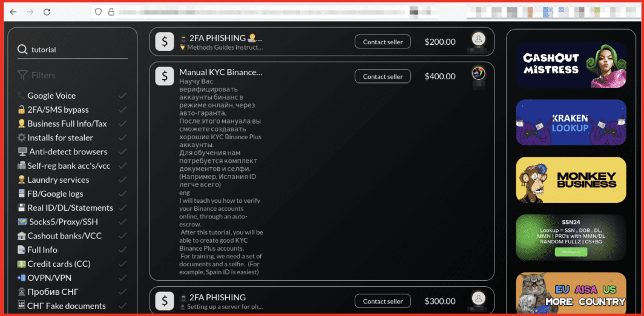The height and width of the screenshot is (316, 644).
Task: Open the Manual KYC Binance listing title
Action: [220, 72]
